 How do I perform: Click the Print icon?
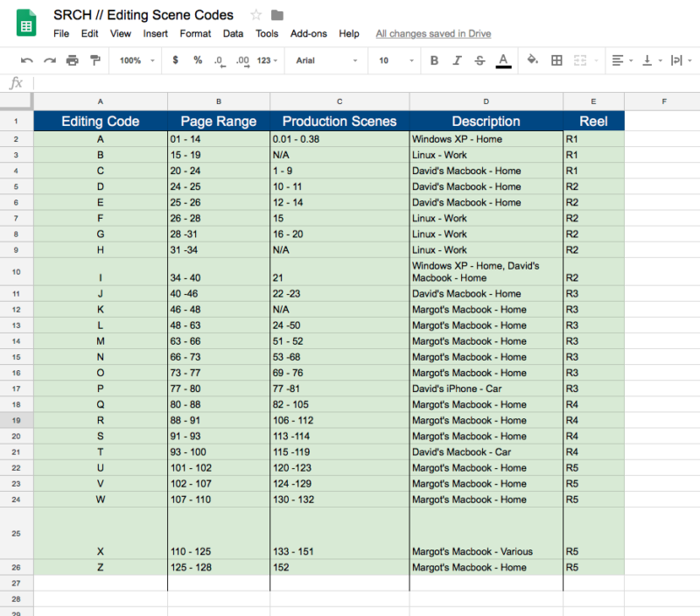[x=73, y=60]
